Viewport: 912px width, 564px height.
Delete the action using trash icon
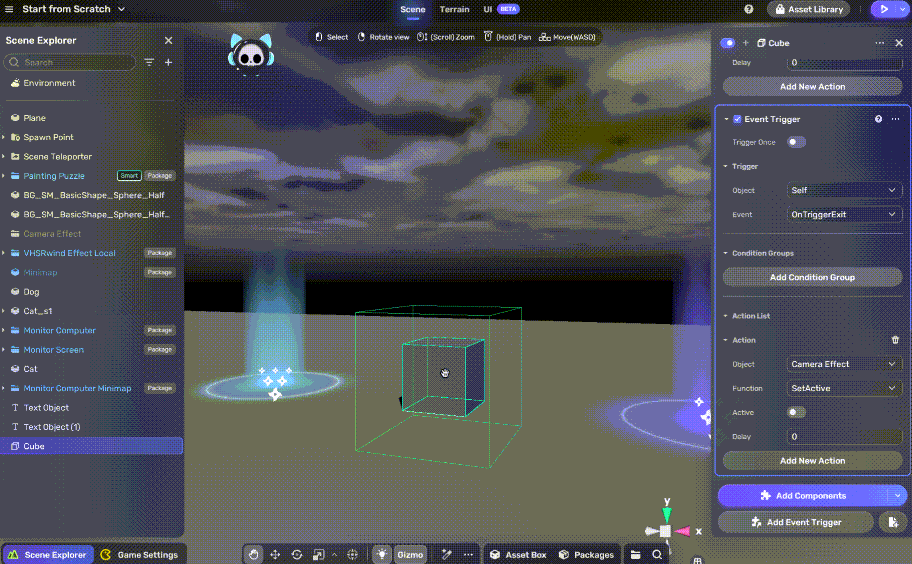pos(895,340)
